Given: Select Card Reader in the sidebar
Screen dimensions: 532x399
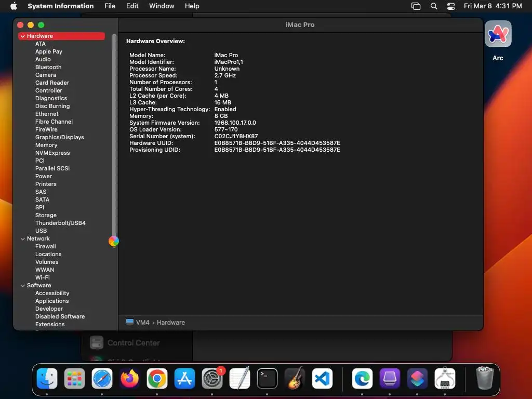Looking at the screenshot, I should [52, 83].
